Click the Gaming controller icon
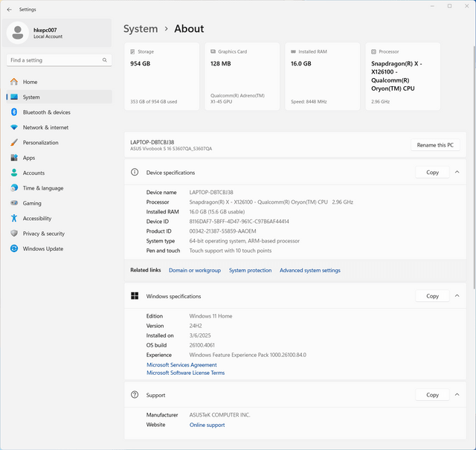Screen dimensions: 476x450 [14, 203]
